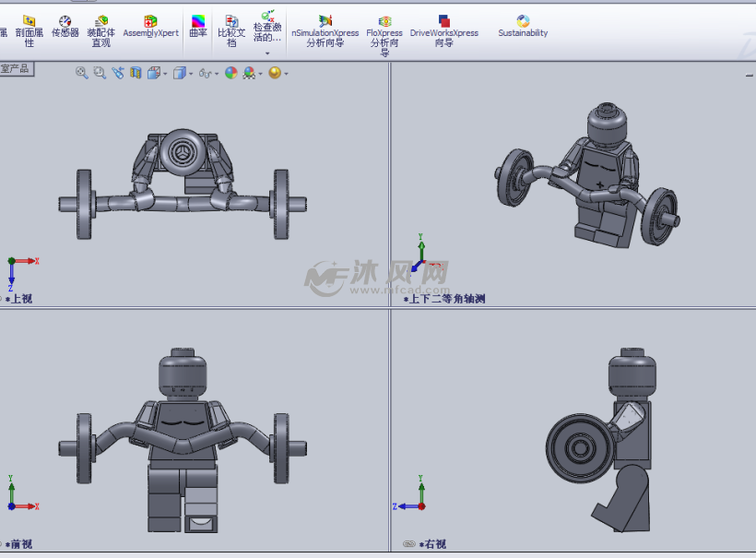Viewport: 756px width, 558px height.
Task: Click the Hide/Show Items glasses icon
Action: coord(205,73)
